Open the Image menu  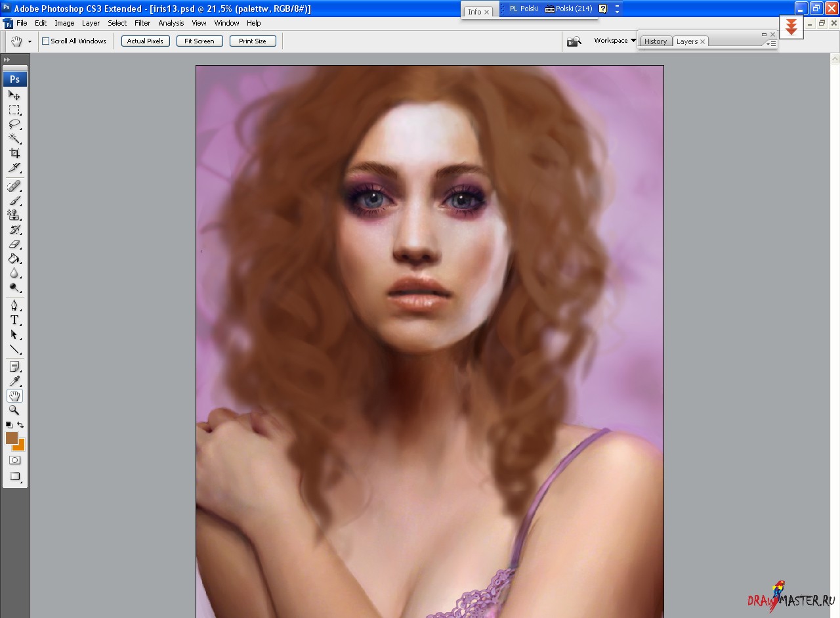pyautogui.click(x=64, y=23)
